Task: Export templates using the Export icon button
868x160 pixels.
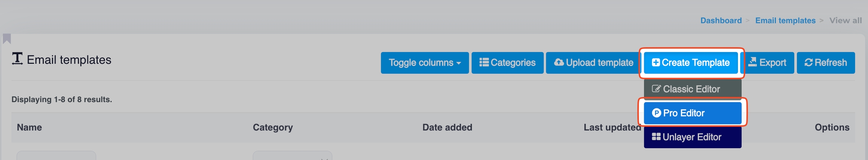Action: tap(767, 63)
